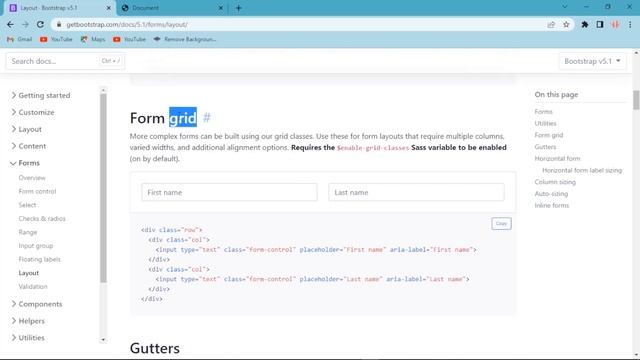640x360 pixels.
Task: Open the Select docs page
Action: coord(27,205)
